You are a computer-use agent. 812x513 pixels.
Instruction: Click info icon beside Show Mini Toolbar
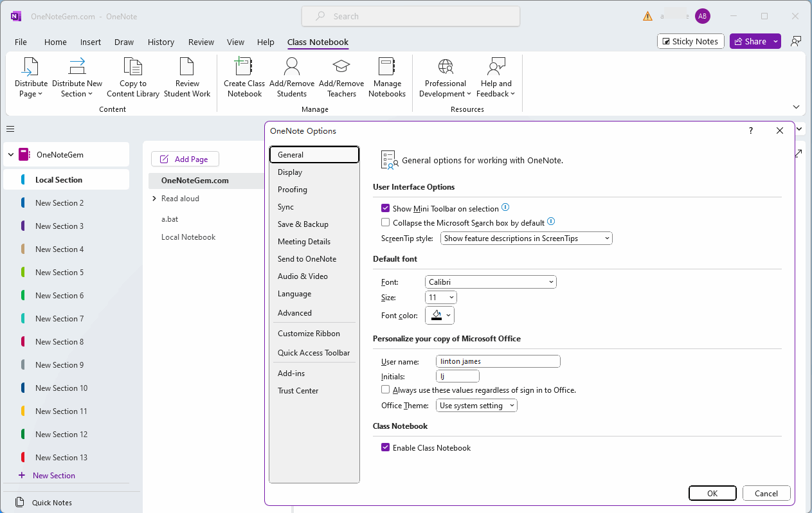pyautogui.click(x=505, y=208)
